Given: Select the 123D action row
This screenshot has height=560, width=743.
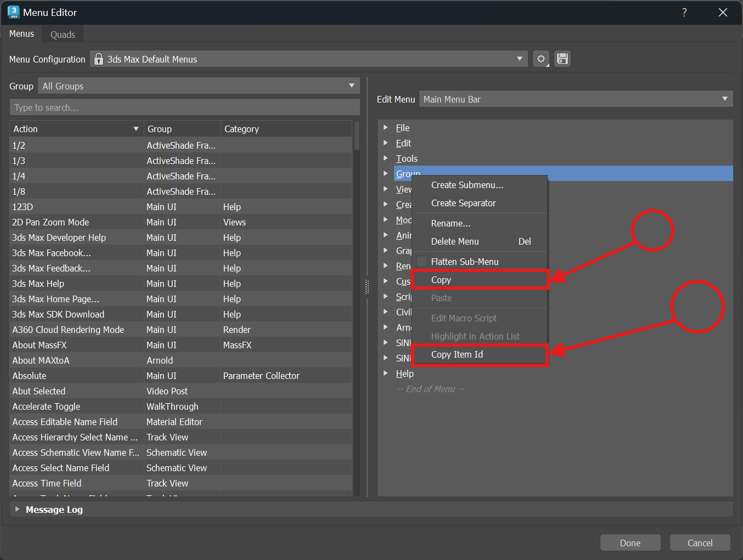Looking at the screenshot, I should click(181, 207).
